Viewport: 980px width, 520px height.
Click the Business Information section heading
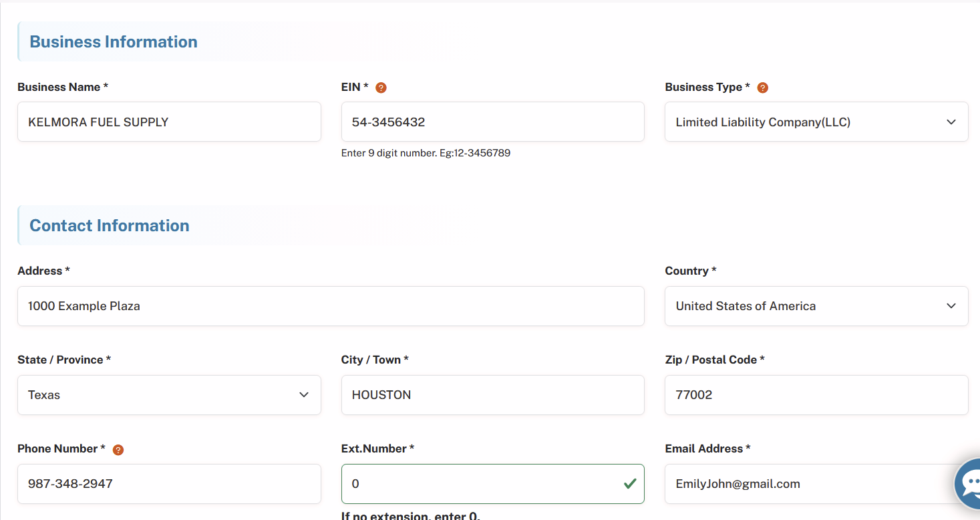[114, 41]
